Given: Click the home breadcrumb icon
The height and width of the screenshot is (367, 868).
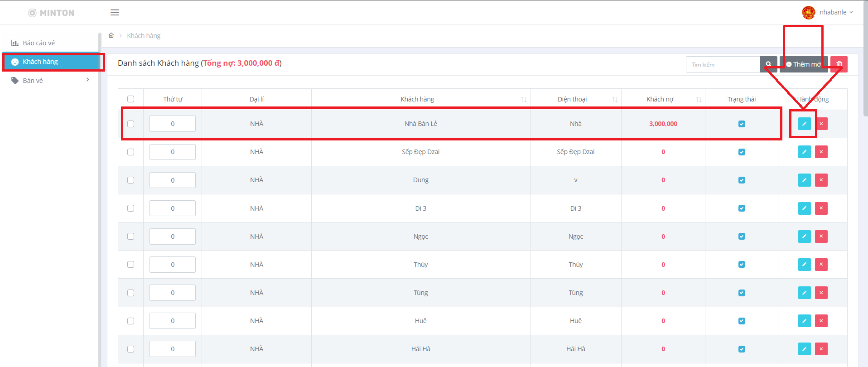Looking at the screenshot, I should pyautogui.click(x=111, y=35).
